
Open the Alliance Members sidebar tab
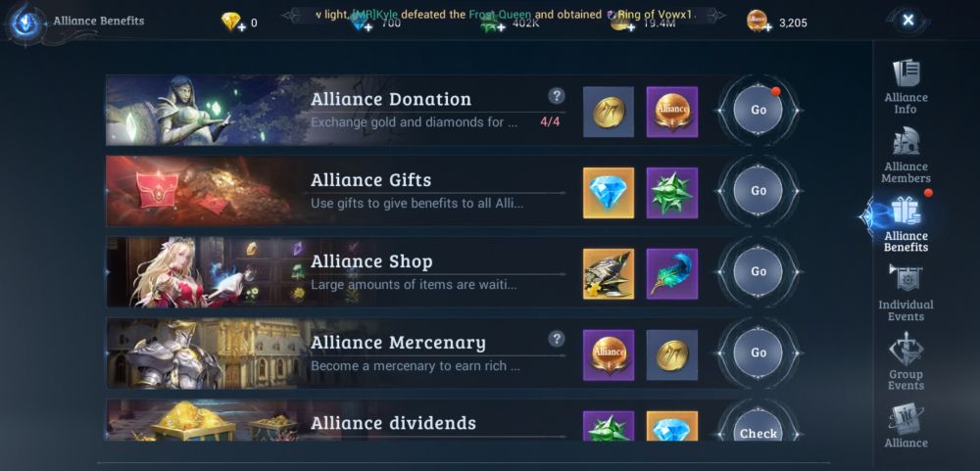(906, 156)
